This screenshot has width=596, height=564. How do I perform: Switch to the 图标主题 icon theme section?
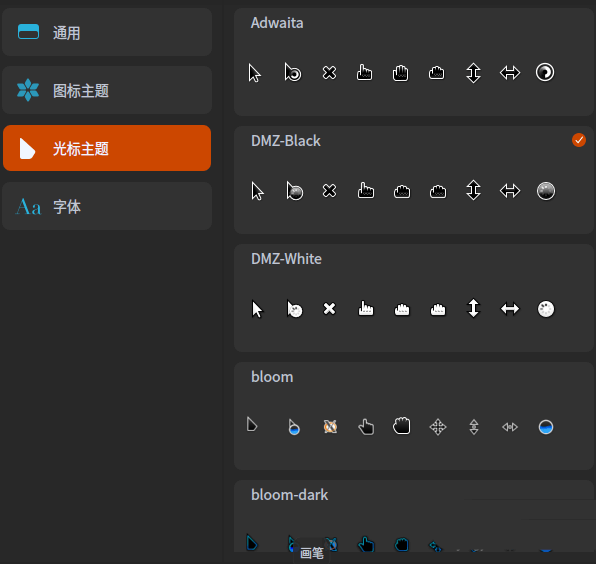point(107,90)
